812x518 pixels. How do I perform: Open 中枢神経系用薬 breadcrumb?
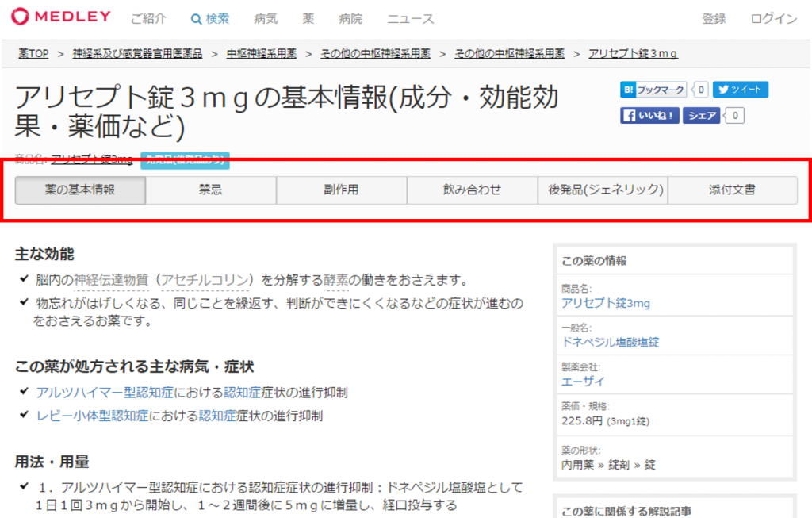coord(262,53)
